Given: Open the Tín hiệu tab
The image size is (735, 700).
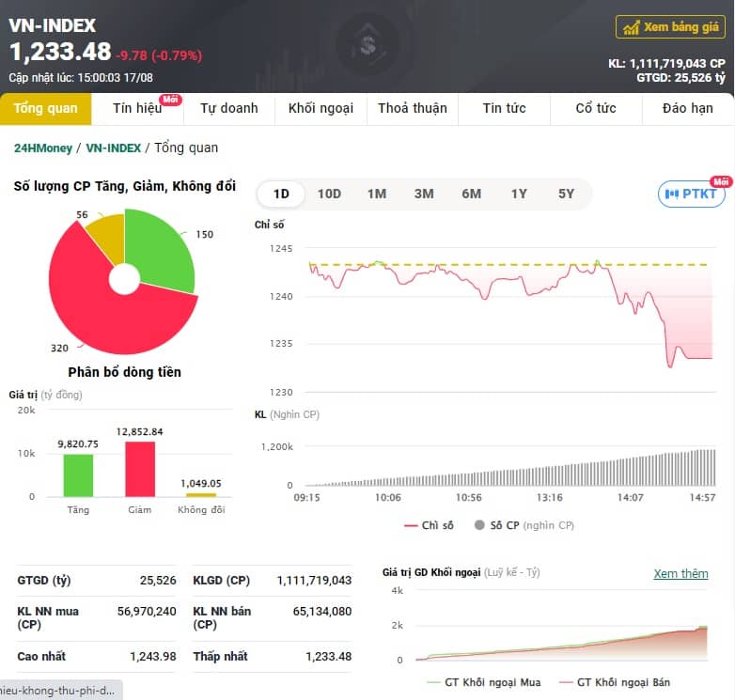Looking at the screenshot, I should [x=137, y=108].
